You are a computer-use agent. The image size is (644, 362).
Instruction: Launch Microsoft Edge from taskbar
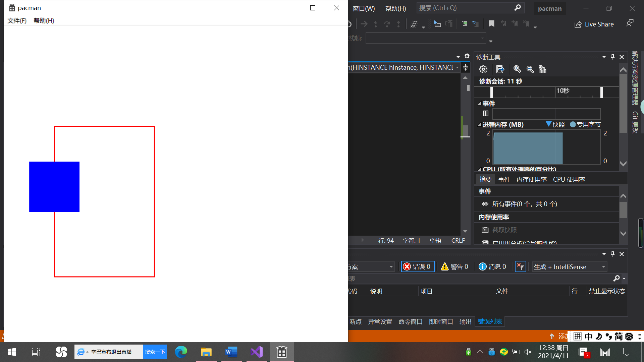tap(181, 352)
